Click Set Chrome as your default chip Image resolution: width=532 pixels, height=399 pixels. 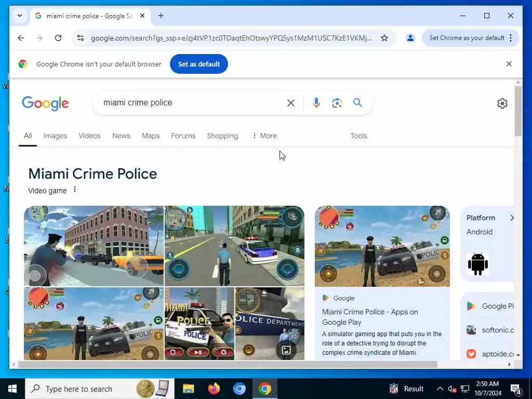coord(467,38)
